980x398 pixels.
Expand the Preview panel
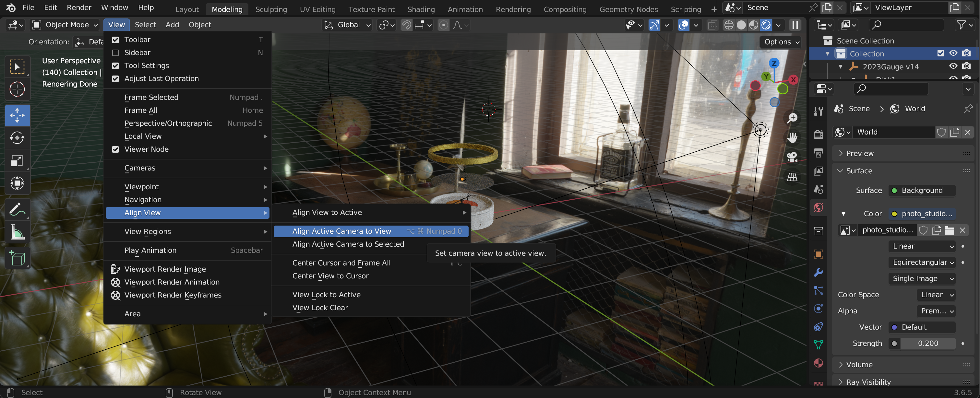902,153
